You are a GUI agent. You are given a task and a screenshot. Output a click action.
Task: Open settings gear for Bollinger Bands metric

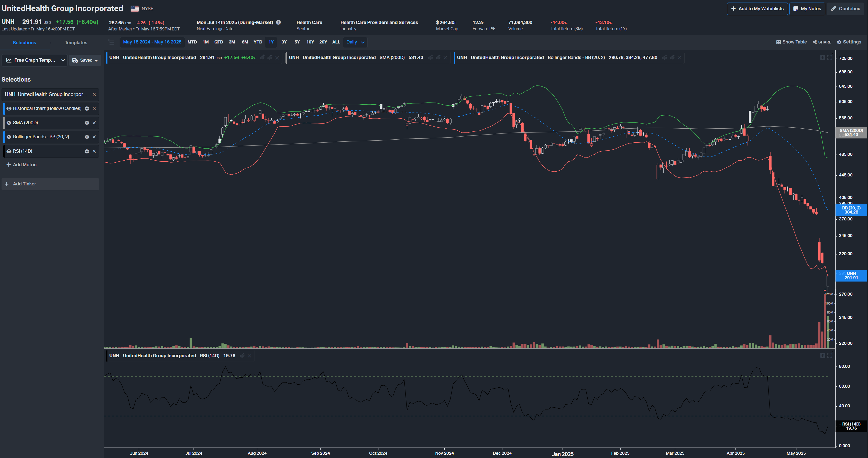pos(87,137)
